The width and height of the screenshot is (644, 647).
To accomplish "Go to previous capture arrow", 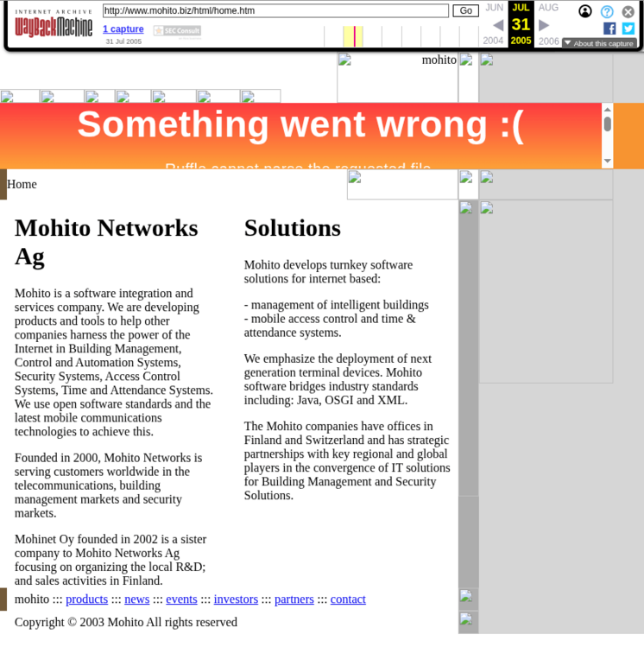I will (x=497, y=25).
